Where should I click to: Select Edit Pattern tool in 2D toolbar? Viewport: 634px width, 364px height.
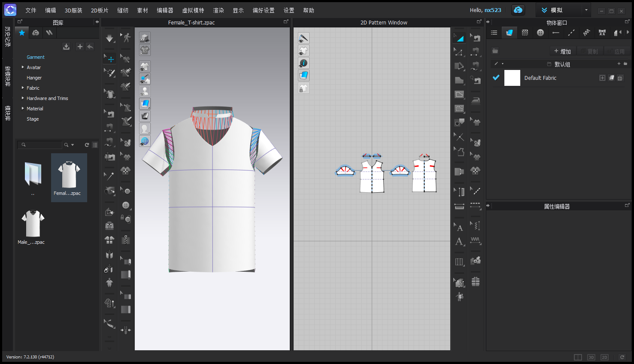pos(459,38)
